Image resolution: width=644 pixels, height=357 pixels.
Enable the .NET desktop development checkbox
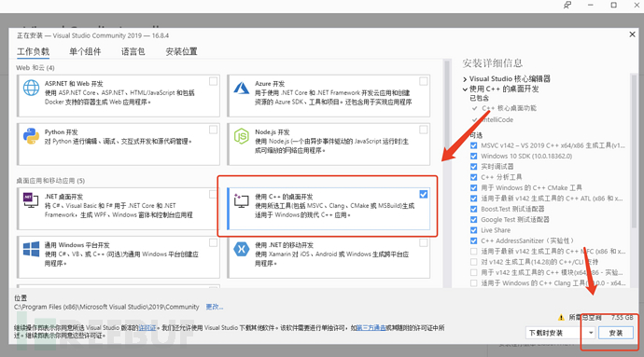click(213, 194)
